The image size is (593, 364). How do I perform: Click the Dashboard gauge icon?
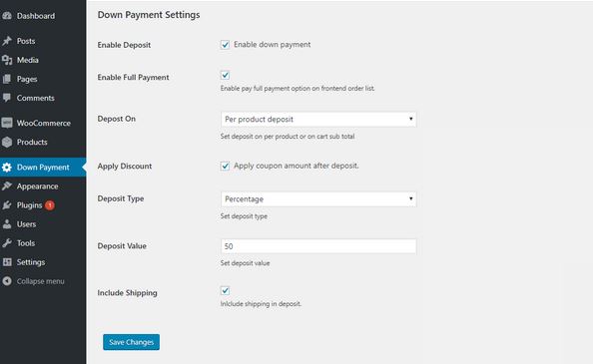[6, 16]
